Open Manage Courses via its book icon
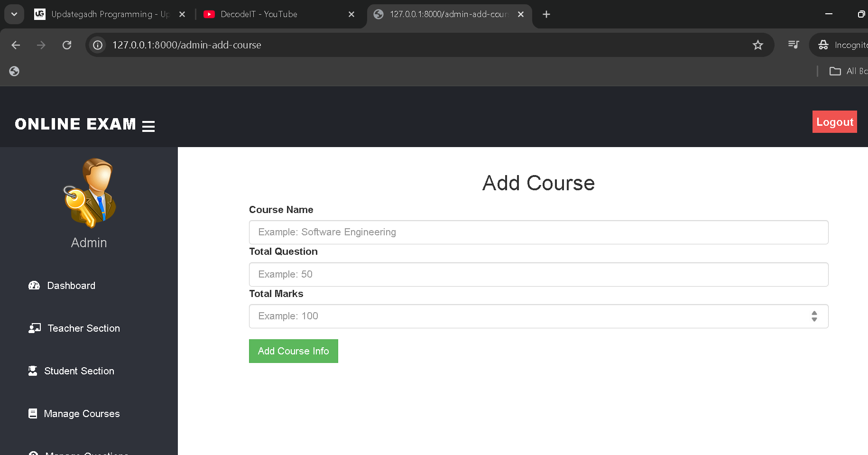The height and width of the screenshot is (455, 868). (33, 413)
